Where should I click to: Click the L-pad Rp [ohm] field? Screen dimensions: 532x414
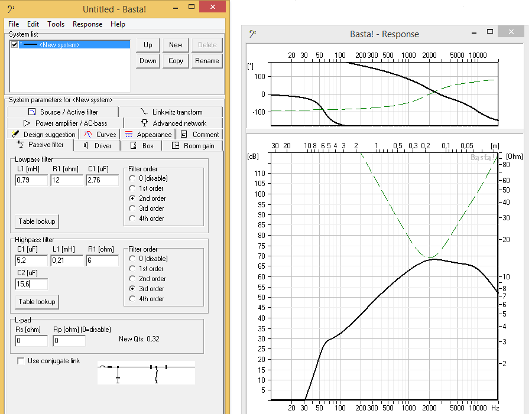point(69,341)
